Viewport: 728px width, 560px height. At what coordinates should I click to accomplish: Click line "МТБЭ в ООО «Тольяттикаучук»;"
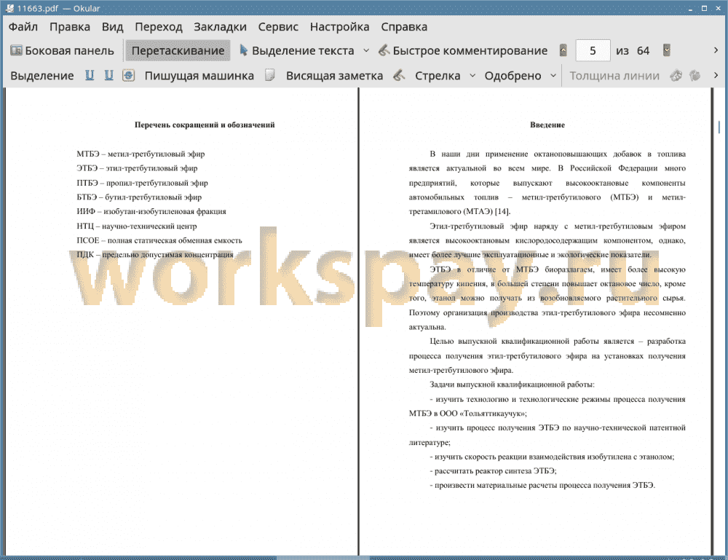pyautogui.click(x=468, y=414)
